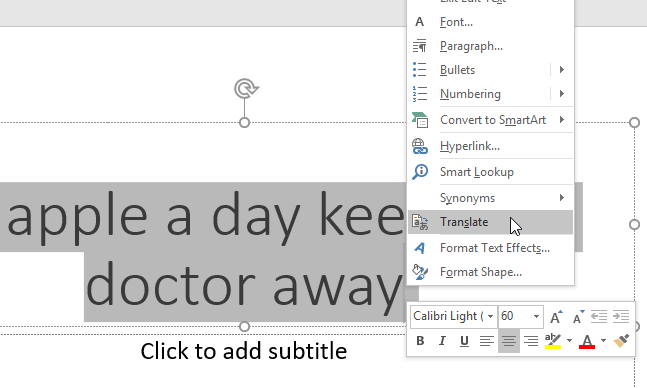Open the Calibri Light font name dropdown
Viewport: 647px width, 388px height.
pyautogui.click(x=490, y=317)
